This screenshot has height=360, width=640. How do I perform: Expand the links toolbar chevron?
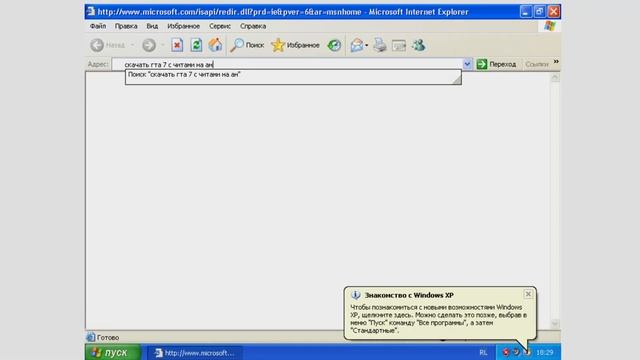[556, 62]
